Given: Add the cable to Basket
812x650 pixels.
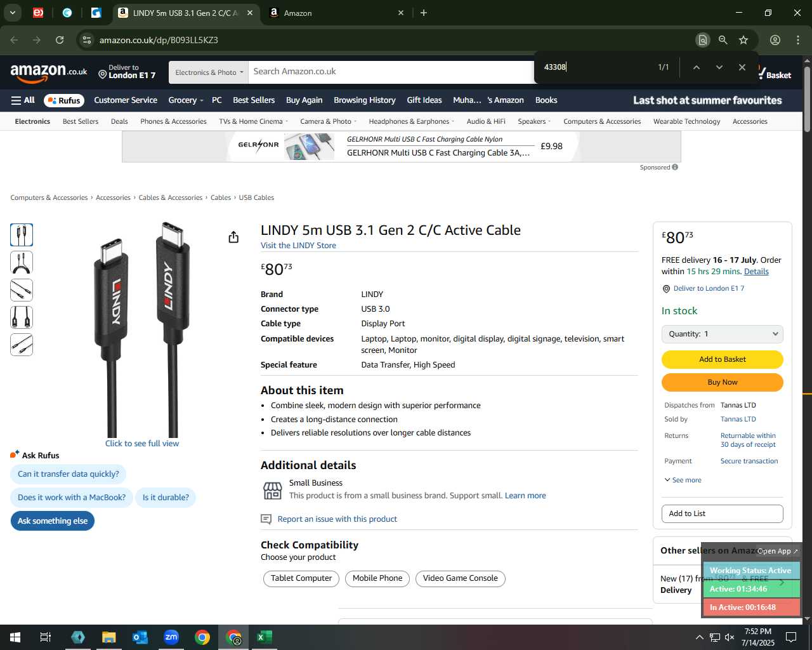Looking at the screenshot, I should [723, 359].
